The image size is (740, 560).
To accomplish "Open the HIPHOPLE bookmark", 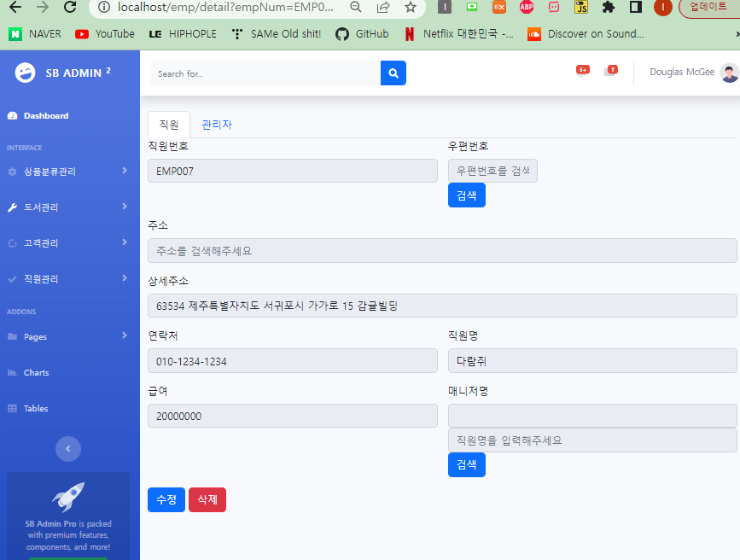I will [183, 34].
